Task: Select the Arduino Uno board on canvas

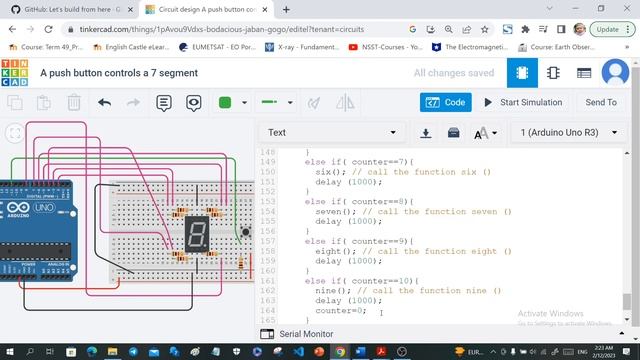Action: click(38, 231)
